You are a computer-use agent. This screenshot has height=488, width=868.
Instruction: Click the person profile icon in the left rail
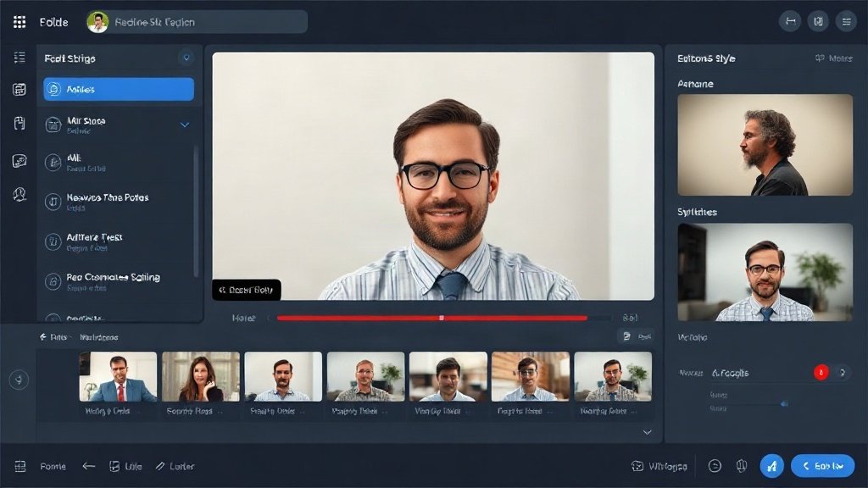tap(19, 194)
